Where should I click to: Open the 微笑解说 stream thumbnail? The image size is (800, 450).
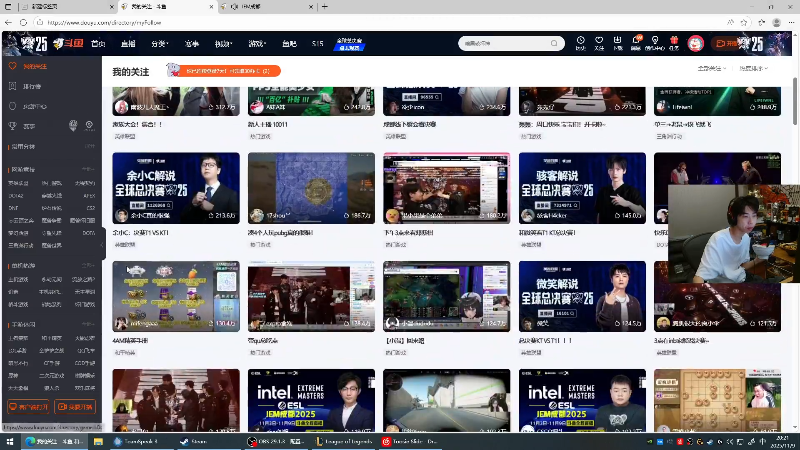pyautogui.click(x=582, y=296)
